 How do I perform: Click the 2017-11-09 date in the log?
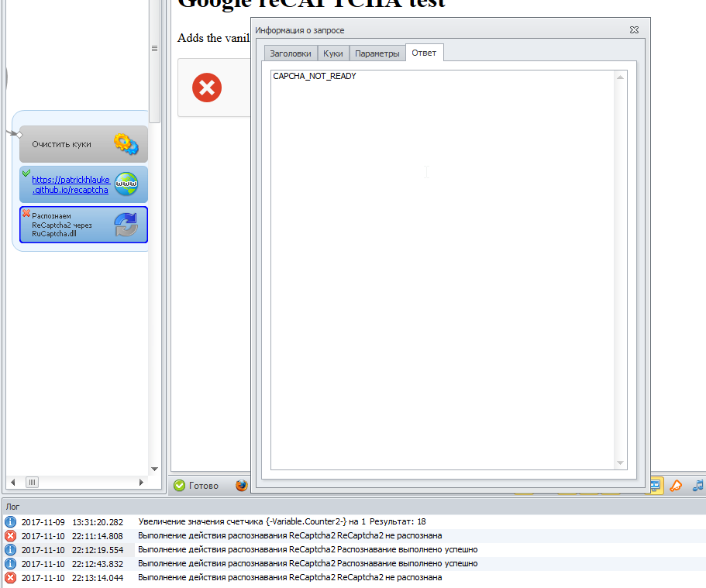coord(43,522)
